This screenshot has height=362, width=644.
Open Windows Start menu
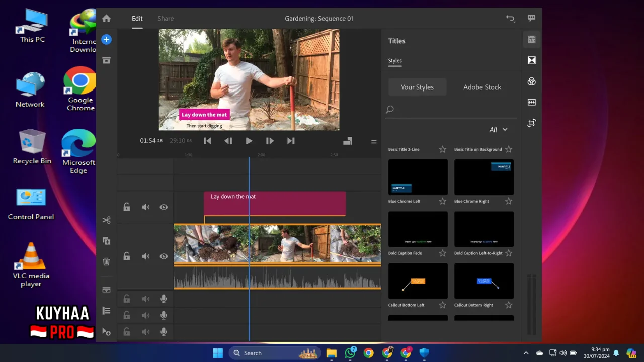pos(218,353)
